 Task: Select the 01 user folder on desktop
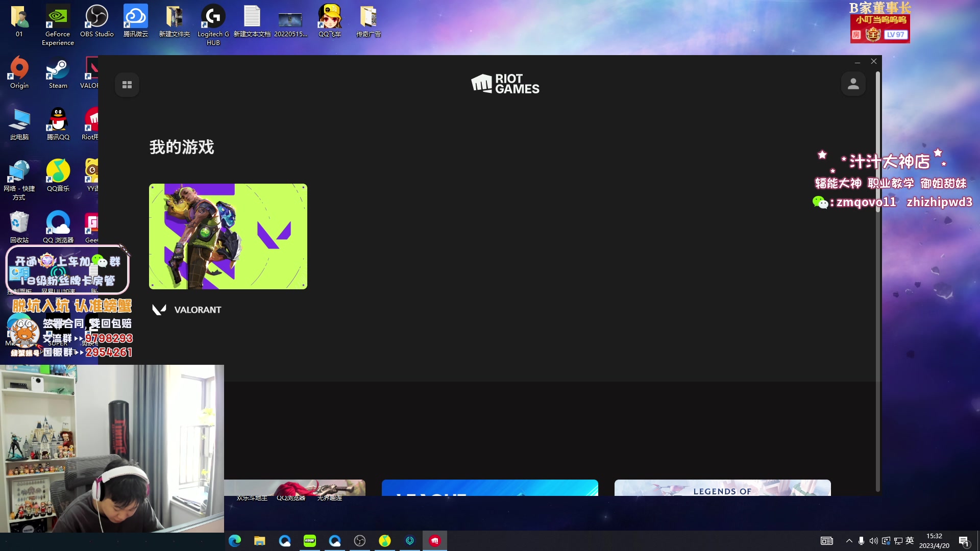coord(19,20)
